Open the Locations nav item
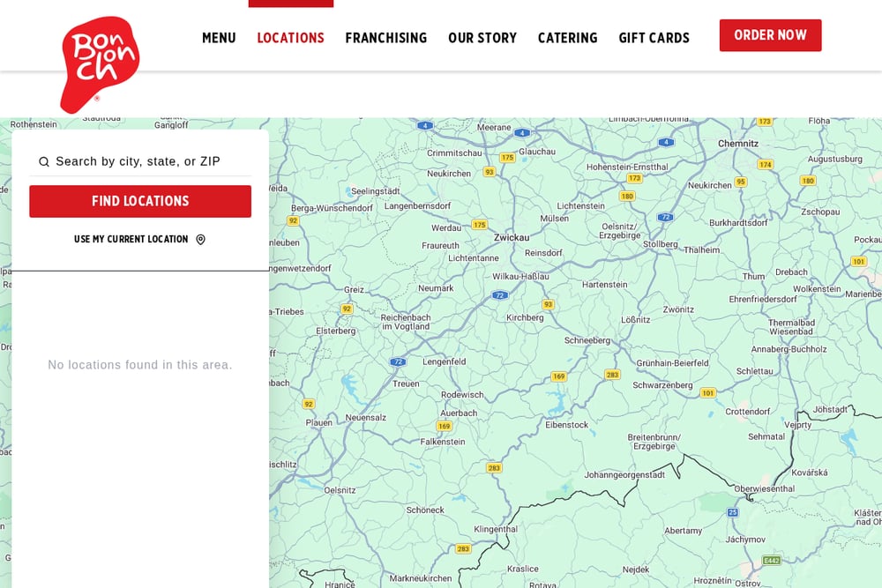 [291, 38]
